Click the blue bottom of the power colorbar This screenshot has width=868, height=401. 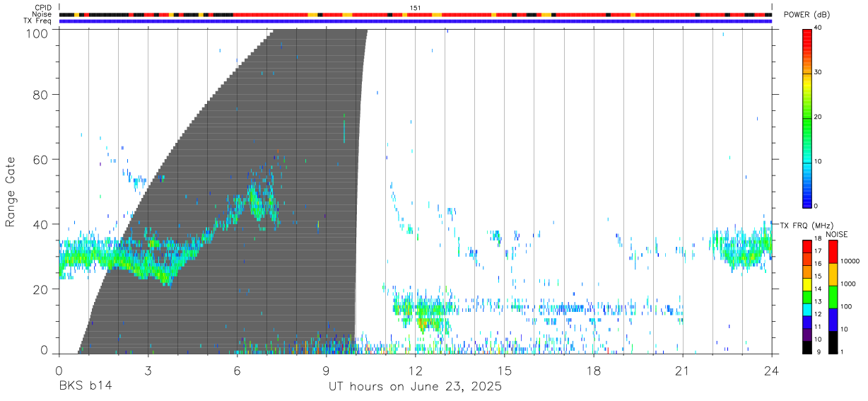click(806, 202)
